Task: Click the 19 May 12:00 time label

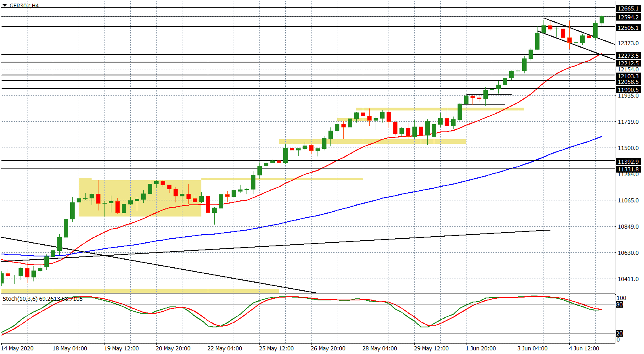Action: pos(121,348)
